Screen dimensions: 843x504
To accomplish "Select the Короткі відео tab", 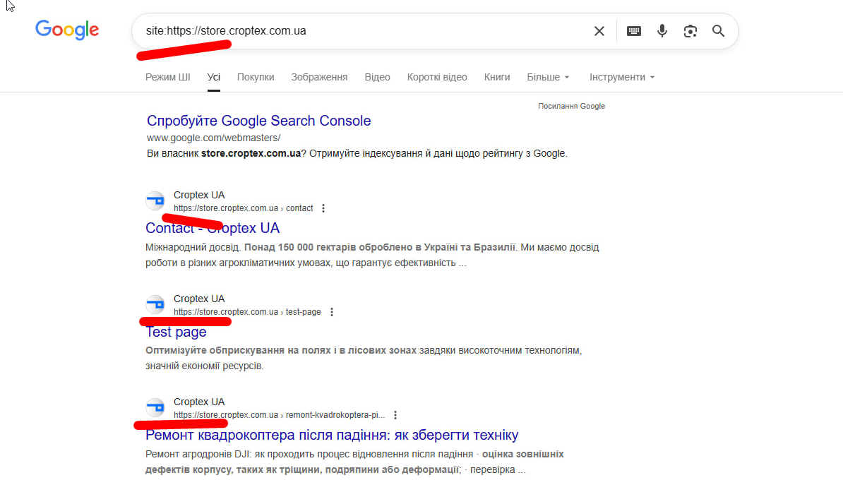I will (x=437, y=77).
